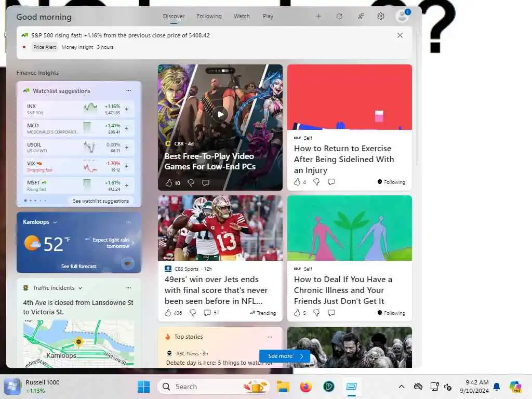This screenshot has height=399, width=532.
Task: Open the notification bell
Action: pyautogui.click(x=497, y=387)
